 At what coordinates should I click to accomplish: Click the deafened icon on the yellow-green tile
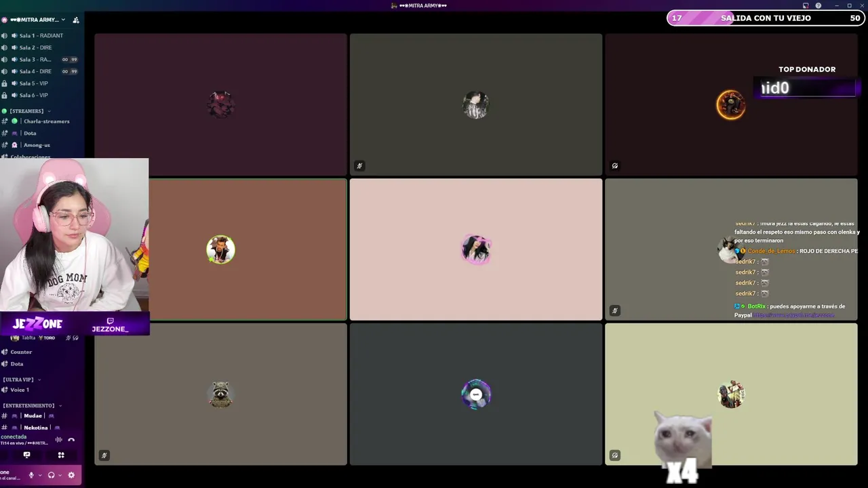coord(614,455)
